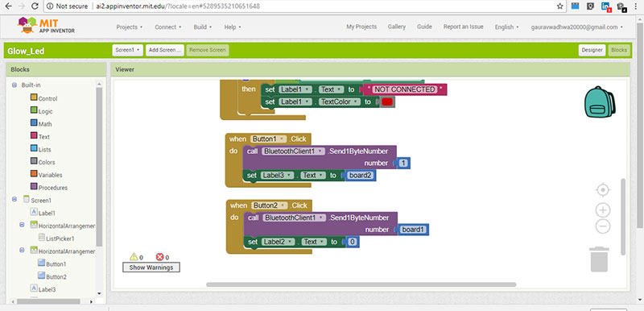Click the Add Screen button
The width and height of the screenshot is (644, 311).
(x=165, y=50)
